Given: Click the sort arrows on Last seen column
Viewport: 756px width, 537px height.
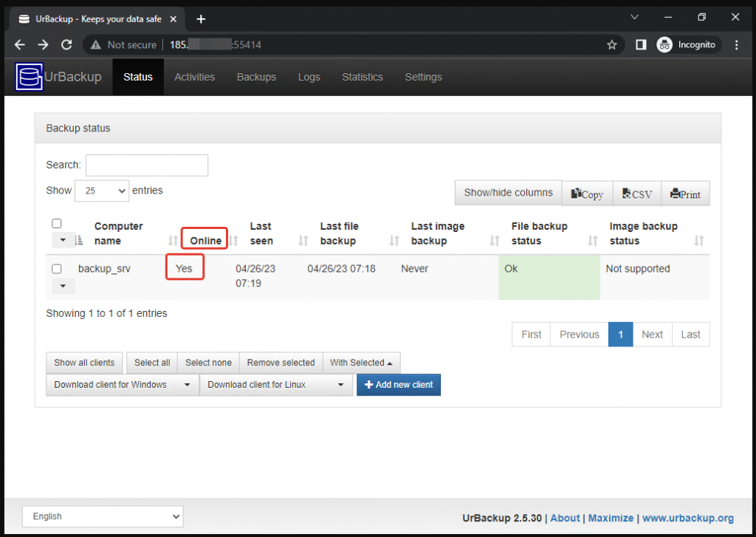Looking at the screenshot, I should (303, 241).
